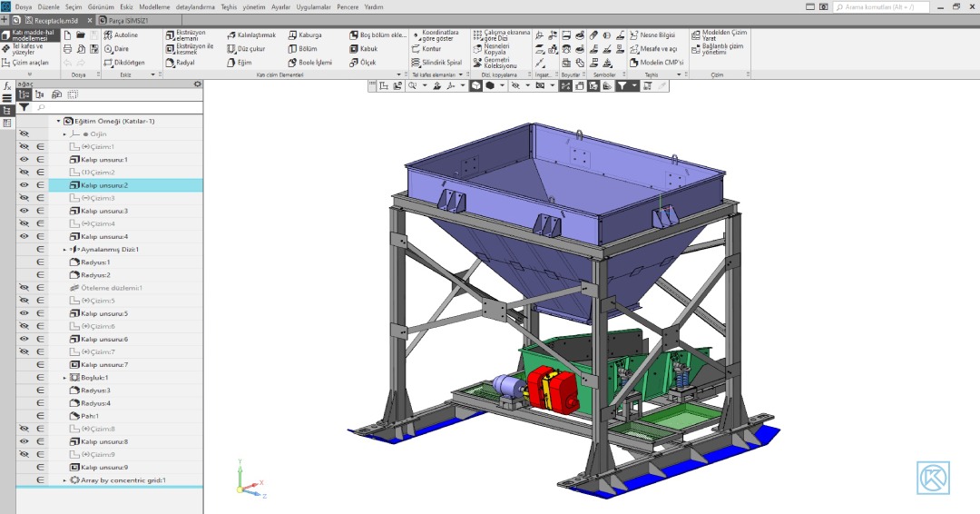Click Mesafe ve açı measurement tool
This screenshot has width=980, height=514.
[x=653, y=49]
